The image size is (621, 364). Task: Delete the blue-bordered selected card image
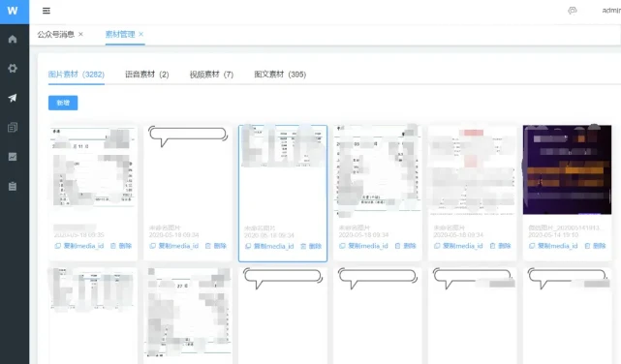pos(311,246)
